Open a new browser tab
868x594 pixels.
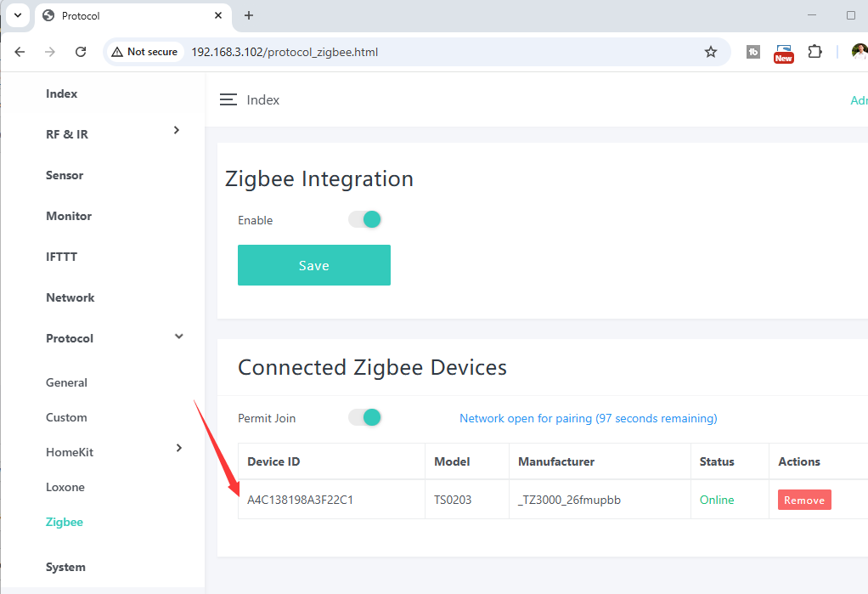[x=249, y=15]
